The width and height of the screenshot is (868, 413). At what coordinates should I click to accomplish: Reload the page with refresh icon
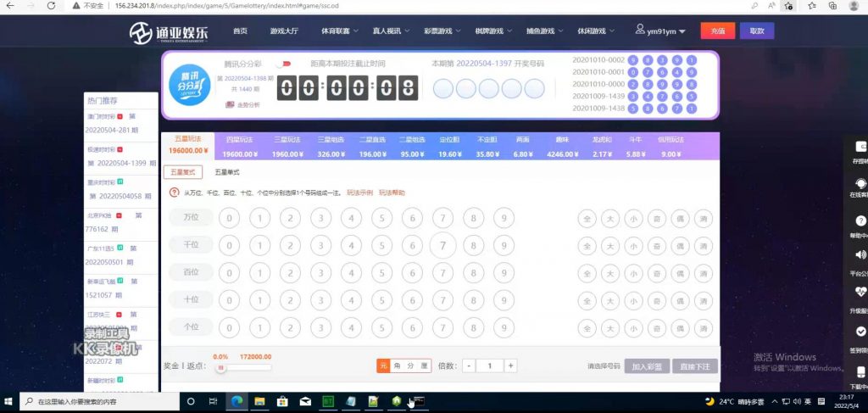click(51, 6)
